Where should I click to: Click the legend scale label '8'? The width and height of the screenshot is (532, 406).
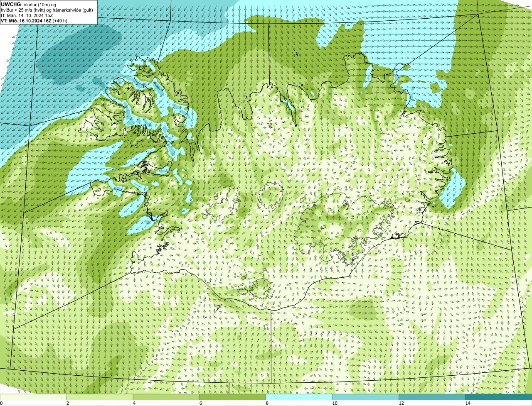coord(267,403)
